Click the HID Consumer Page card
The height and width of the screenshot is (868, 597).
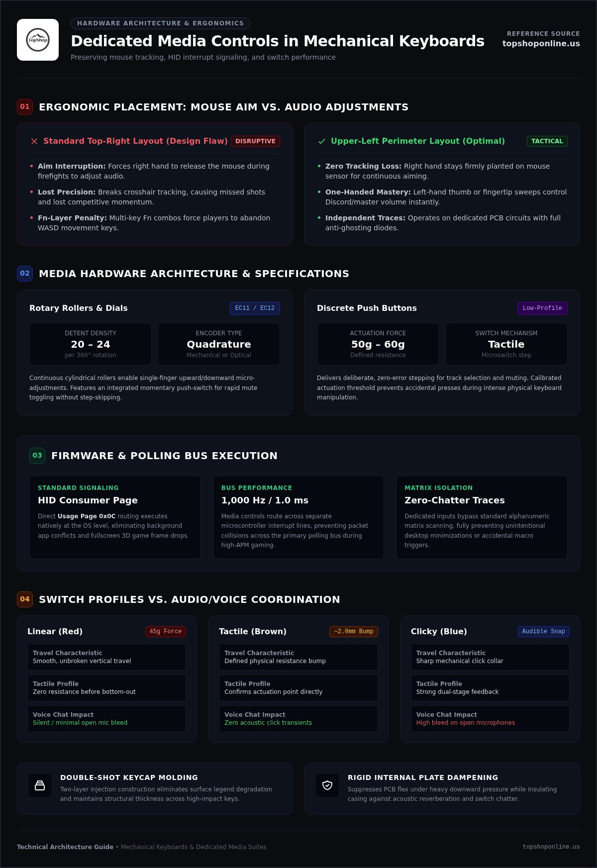115,517
